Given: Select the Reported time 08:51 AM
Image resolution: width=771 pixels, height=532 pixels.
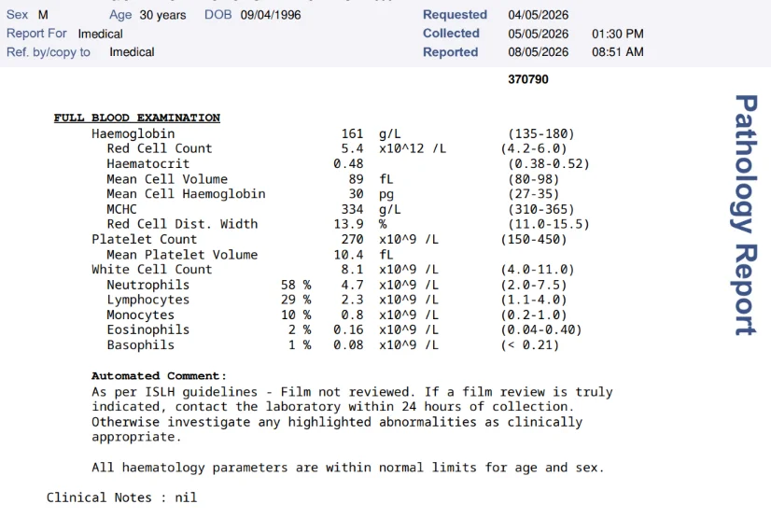Looking at the screenshot, I should point(618,51).
